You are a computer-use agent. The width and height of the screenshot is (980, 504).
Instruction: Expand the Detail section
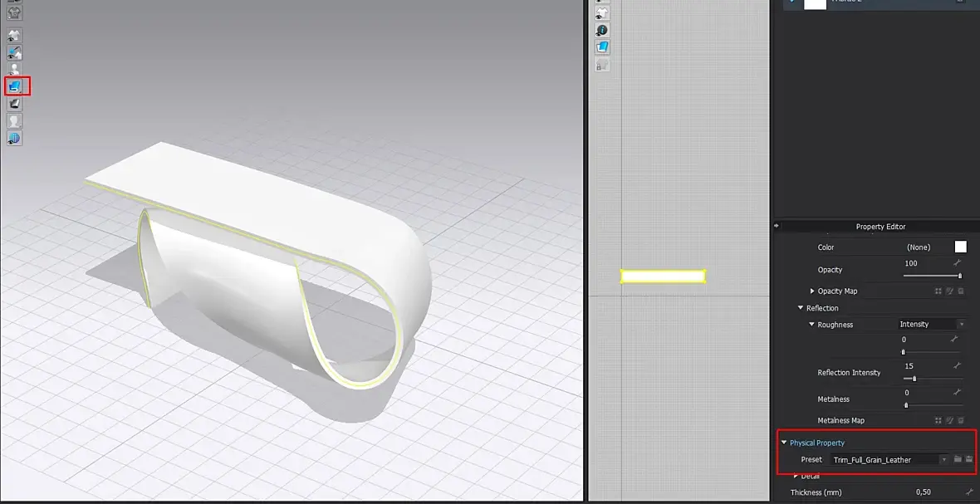[796, 476]
